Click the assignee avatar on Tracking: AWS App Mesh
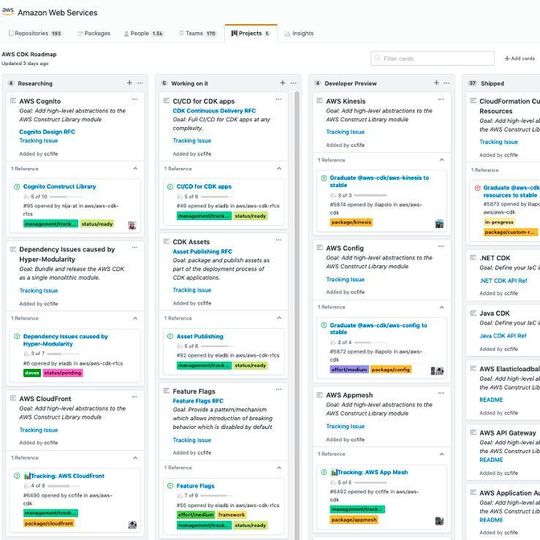 point(439,521)
